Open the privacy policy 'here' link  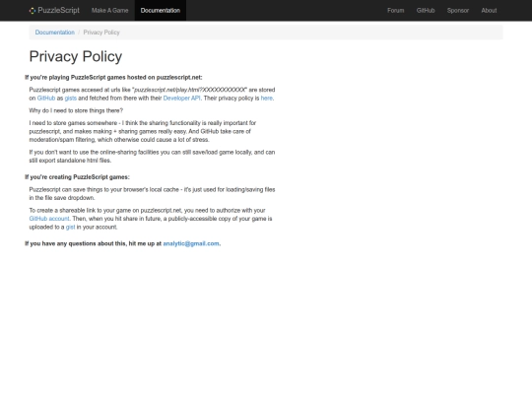[x=266, y=99]
